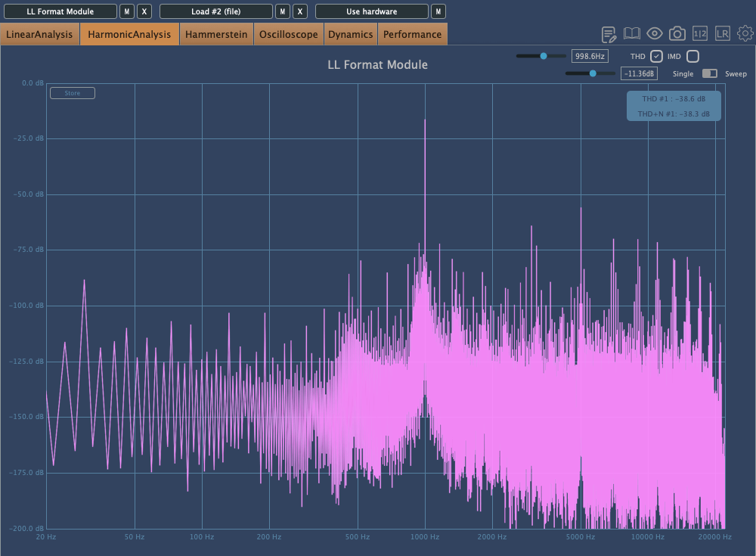Enable the IMD checkbox
Viewport: 756px width, 556px height.
692,56
